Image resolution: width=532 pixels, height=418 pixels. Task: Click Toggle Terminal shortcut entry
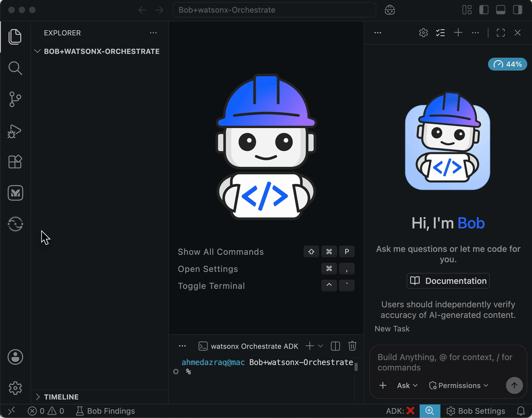(x=211, y=286)
